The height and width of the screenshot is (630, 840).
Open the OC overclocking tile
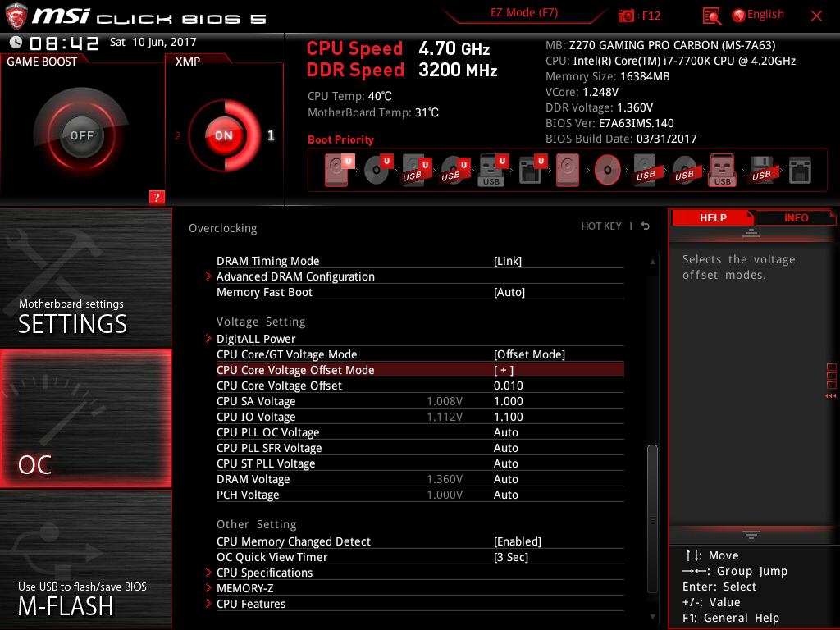tap(85, 418)
